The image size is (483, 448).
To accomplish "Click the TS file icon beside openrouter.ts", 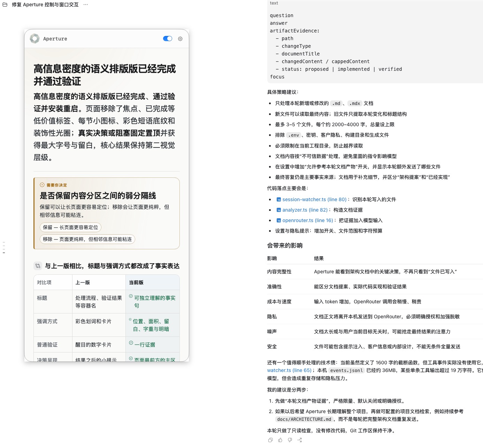I will (x=279, y=221).
